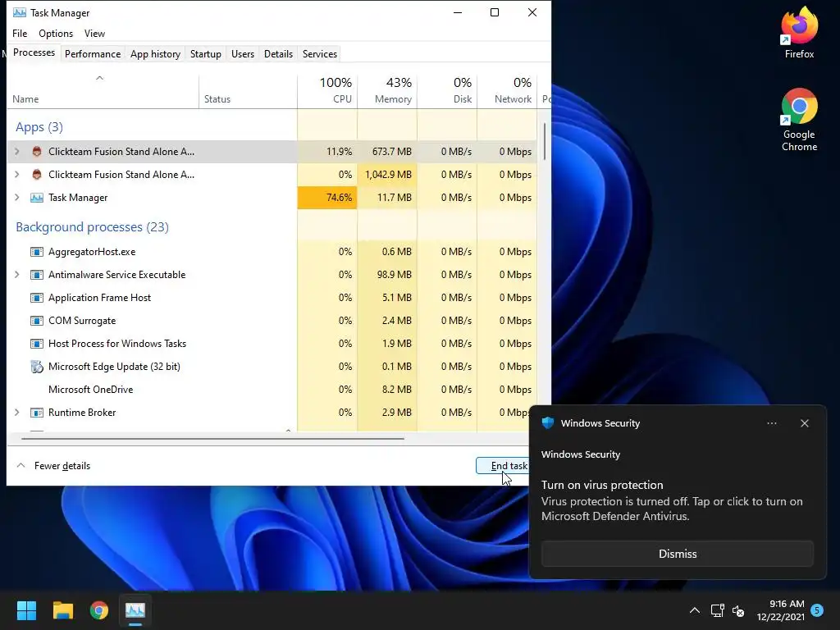The image size is (840, 630).
Task: Show hidden system tray icons
Action: 694,610
